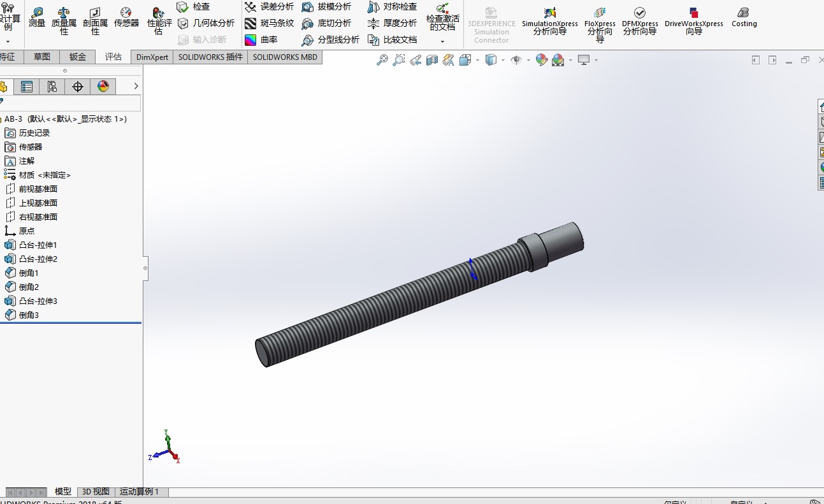Click Zoom to Area magnifier icon
This screenshot has height=504, width=824.
[x=399, y=60]
